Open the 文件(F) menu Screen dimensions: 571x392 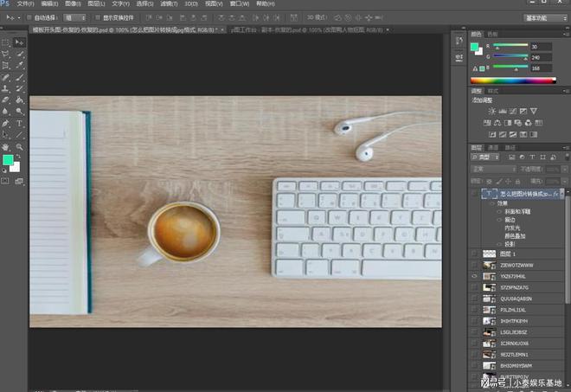tap(25, 3)
